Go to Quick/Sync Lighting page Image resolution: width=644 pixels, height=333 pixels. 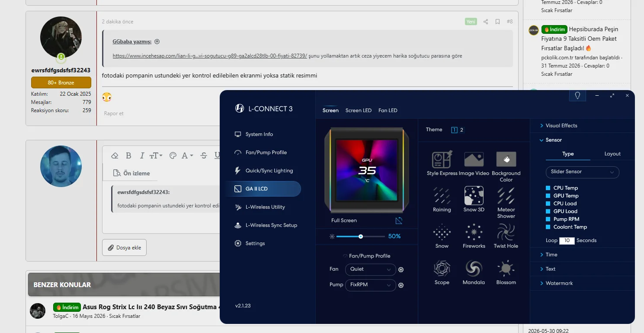tap(269, 171)
